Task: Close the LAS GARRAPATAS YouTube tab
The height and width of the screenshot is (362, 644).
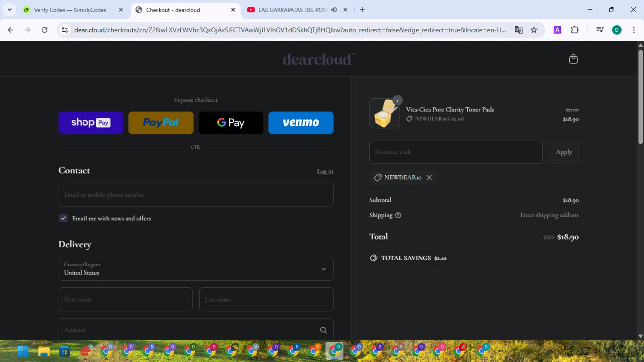Action: click(345, 10)
